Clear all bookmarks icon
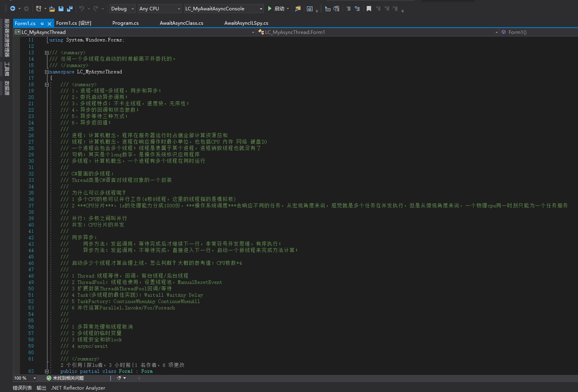Screen dimensions: 578x392 pos(395,8)
